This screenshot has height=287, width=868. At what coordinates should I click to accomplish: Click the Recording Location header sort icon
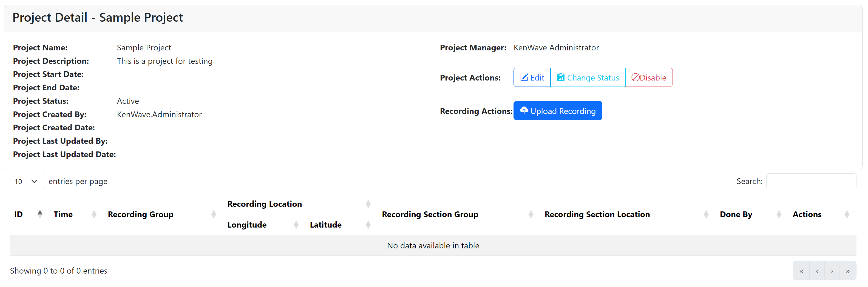(368, 203)
